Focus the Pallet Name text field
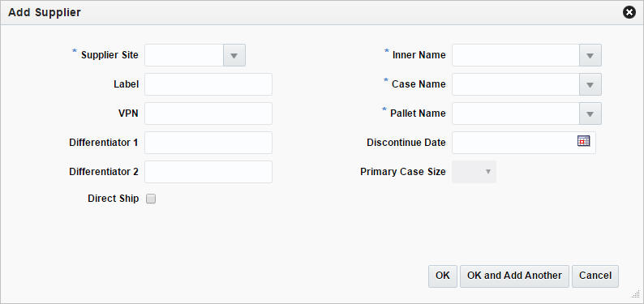644x304 pixels. pyautogui.click(x=516, y=113)
